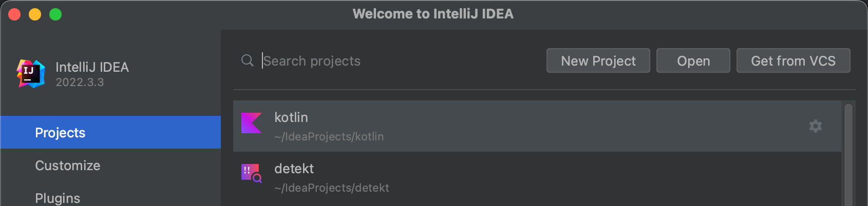Open the detekt project by name
Image resolution: width=868 pixels, height=206 pixels.
tap(294, 169)
